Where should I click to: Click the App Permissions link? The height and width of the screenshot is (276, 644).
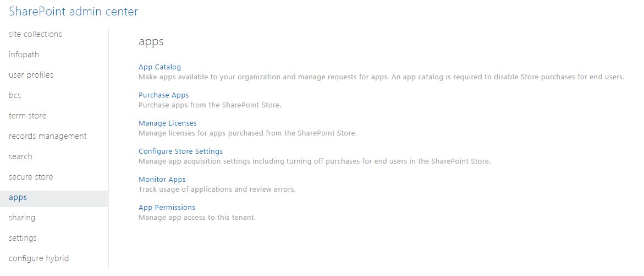pyautogui.click(x=167, y=208)
